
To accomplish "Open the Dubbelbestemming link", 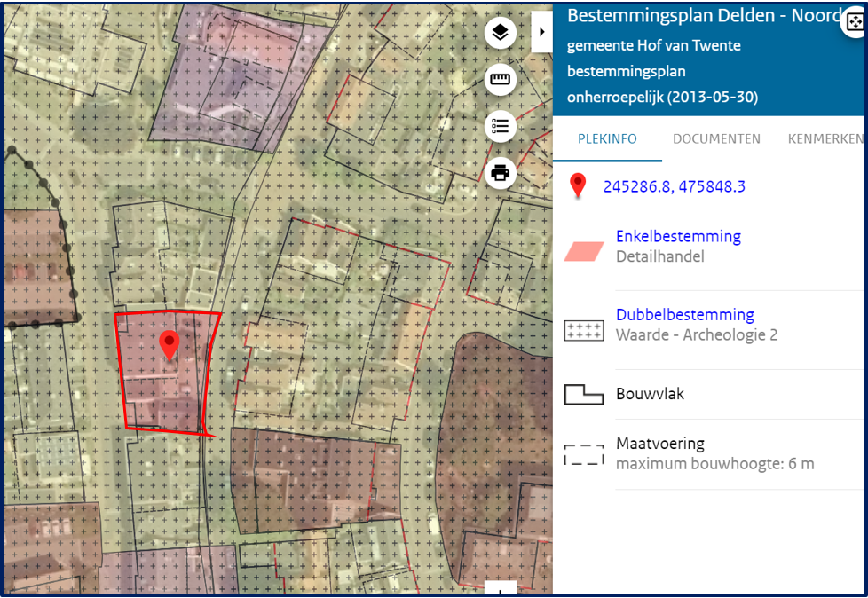I will pos(685,315).
